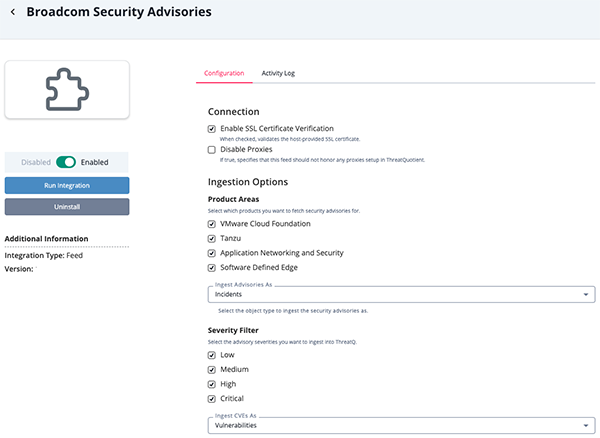Toggle the Disabled/Enabled switch
The width and height of the screenshot is (600, 438).
[x=66, y=162]
